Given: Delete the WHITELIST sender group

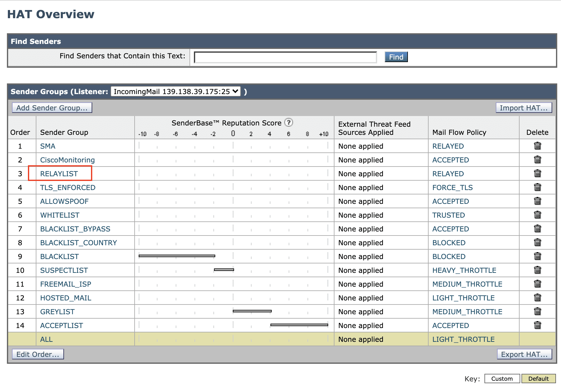Looking at the screenshot, I should click(537, 215).
